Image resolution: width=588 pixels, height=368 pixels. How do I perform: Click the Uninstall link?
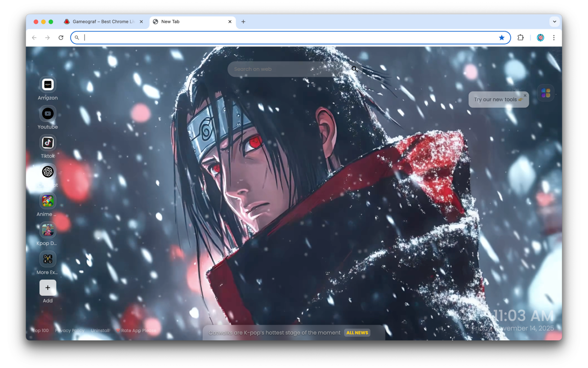100,330
